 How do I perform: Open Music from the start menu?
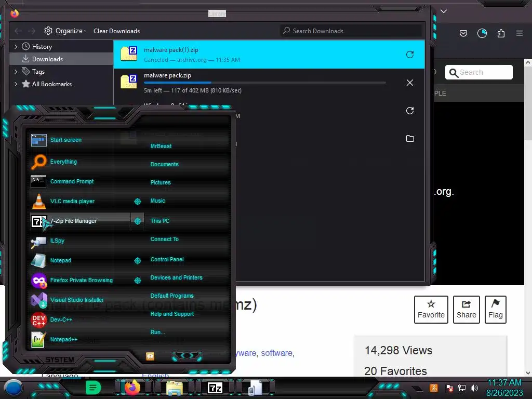click(x=158, y=201)
